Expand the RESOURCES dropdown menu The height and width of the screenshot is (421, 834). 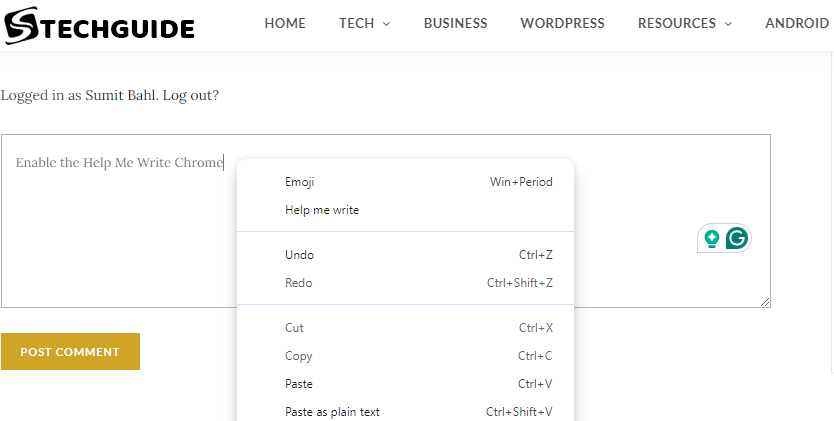(685, 23)
